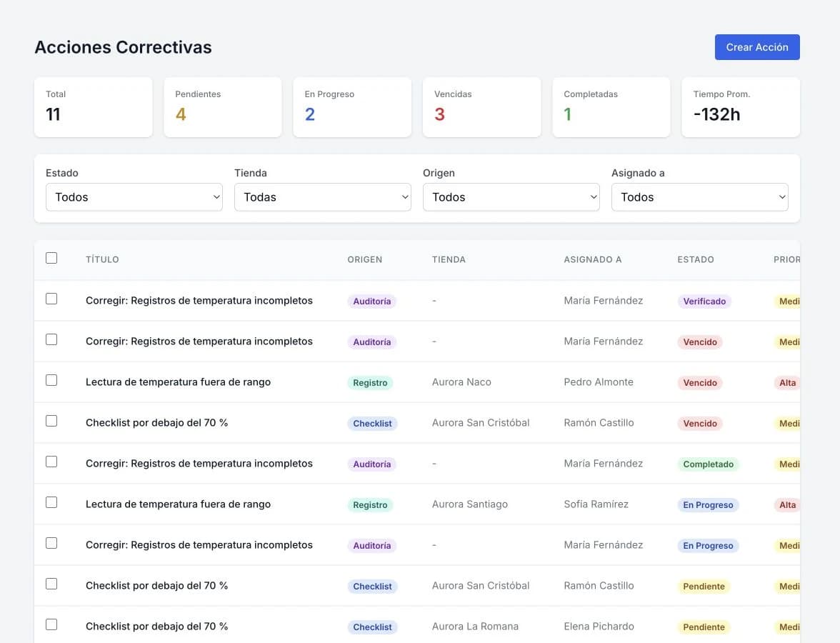Select the Vencido row assigned to María Fernández

coord(51,339)
